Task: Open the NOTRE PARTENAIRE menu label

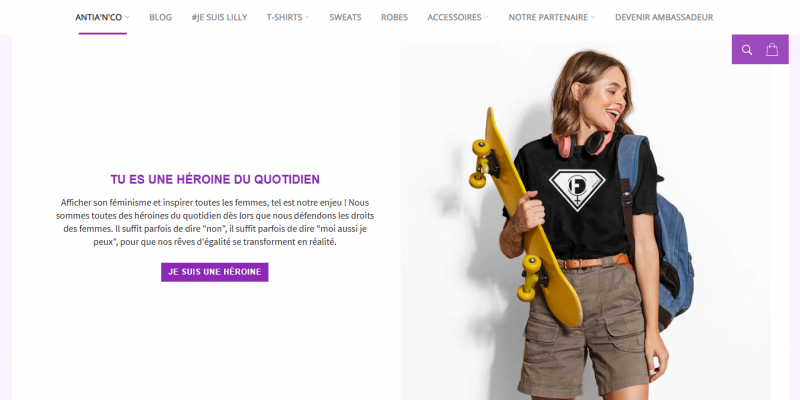Action: (548, 17)
